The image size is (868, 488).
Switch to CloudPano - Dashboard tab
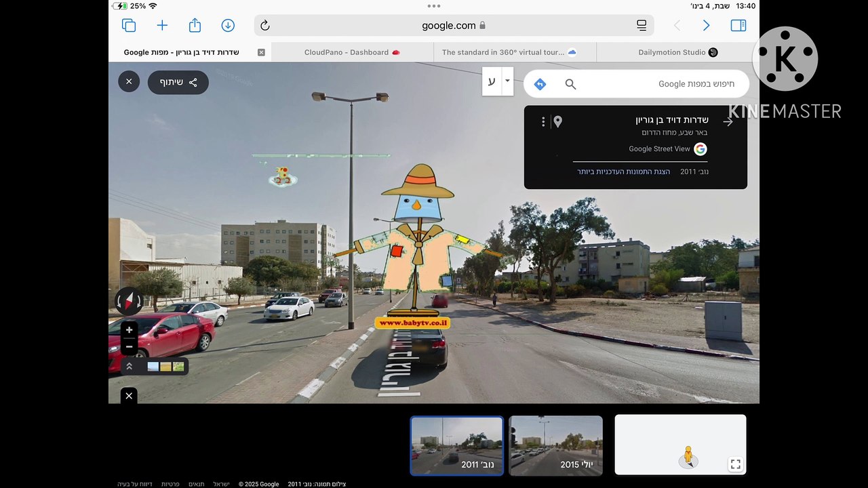352,52
